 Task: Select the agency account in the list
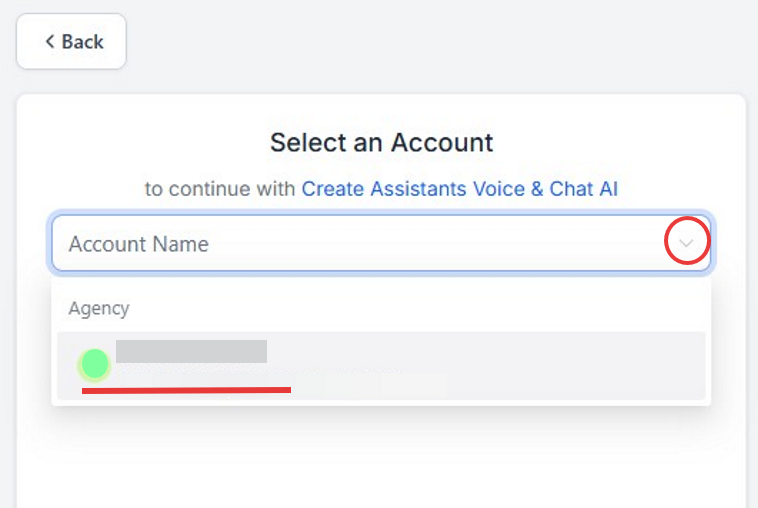(x=381, y=365)
